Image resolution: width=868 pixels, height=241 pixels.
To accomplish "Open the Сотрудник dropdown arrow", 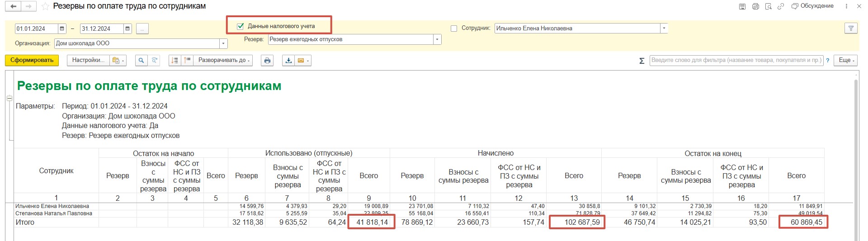I will click(664, 28).
